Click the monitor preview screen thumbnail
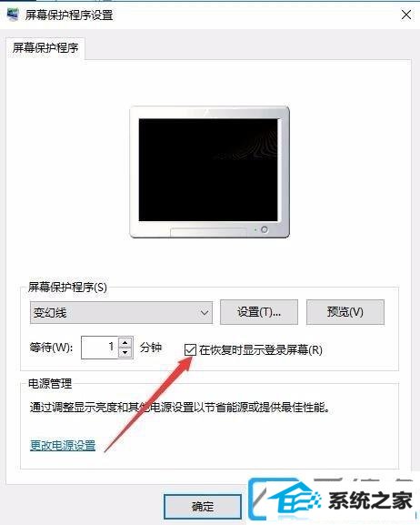This screenshot has width=420, height=525. tap(208, 169)
